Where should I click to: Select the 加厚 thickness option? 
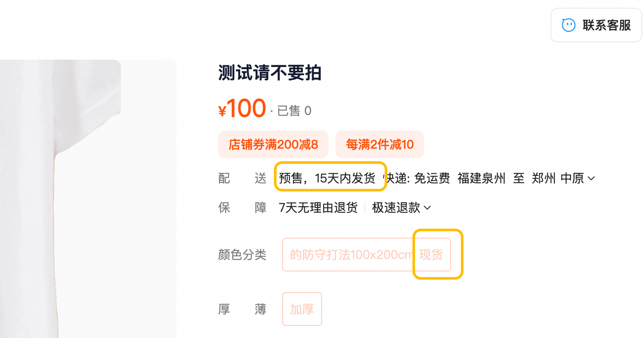(302, 309)
